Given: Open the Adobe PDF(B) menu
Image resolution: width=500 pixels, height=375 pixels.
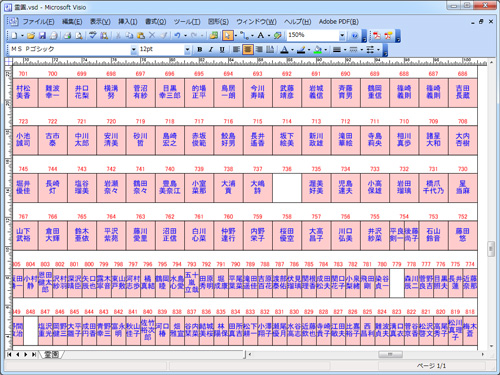Looking at the screenshot, I should tap(339, 22).
